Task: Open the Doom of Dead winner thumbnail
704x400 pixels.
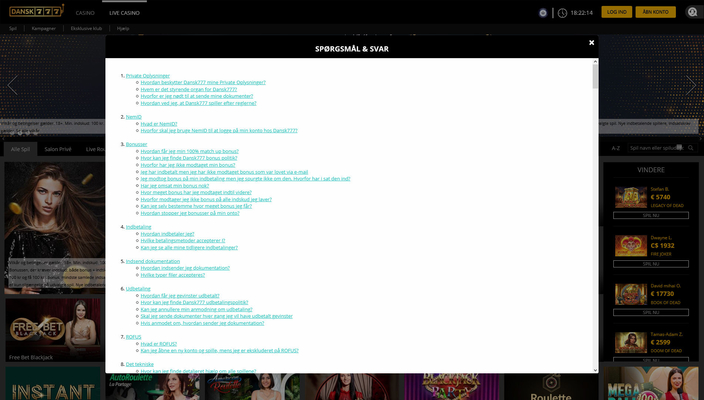Action: tap(631, 343)
